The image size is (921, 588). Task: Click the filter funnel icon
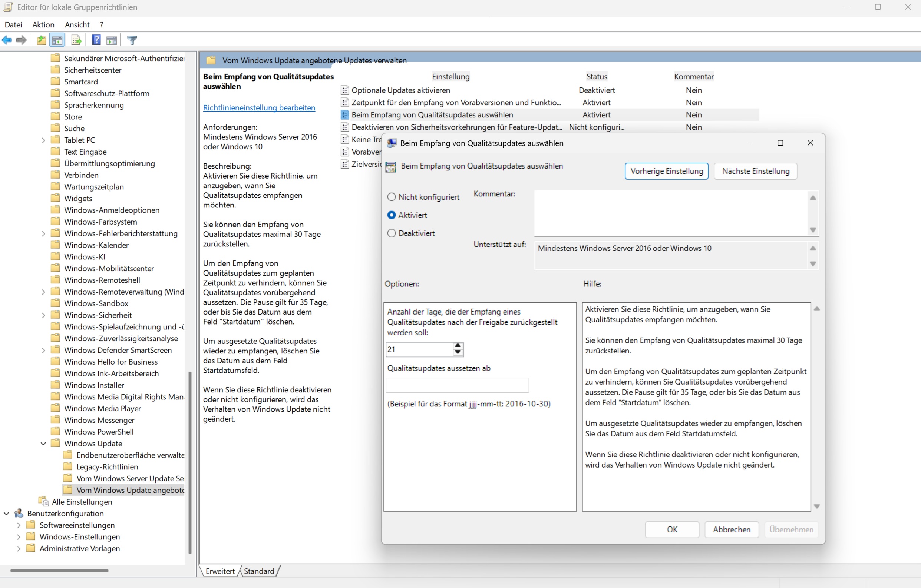pyautogui.click(x=132, y=40)
